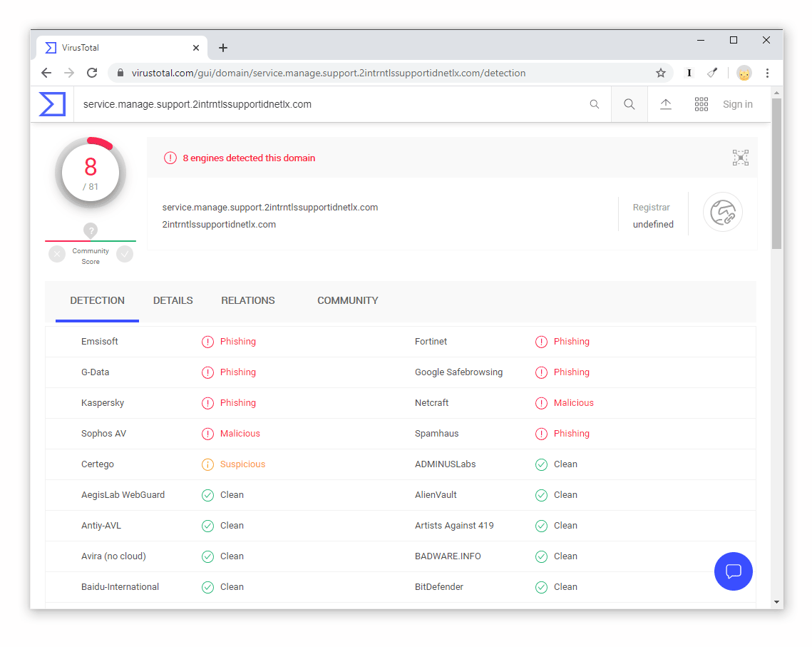Click the Avira (no cloud) engine name
Viewport: 812px width, 647px height.
113,556
